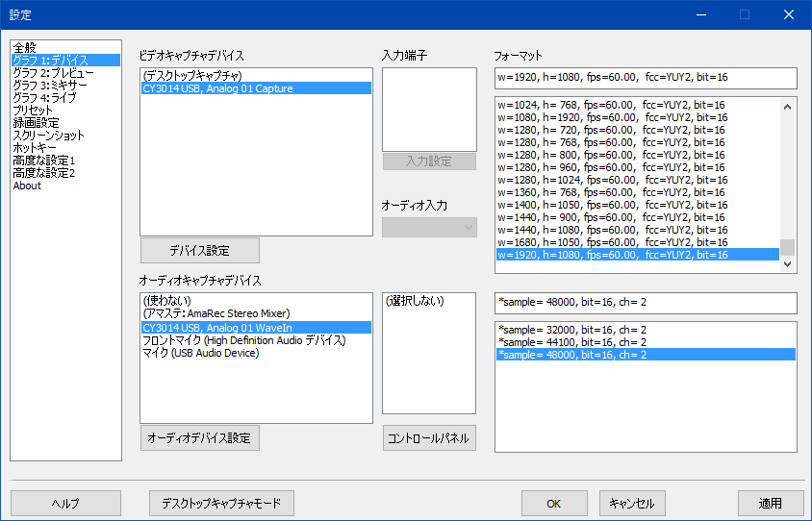This screenshot has width=812, height=521.
Task: Click format list scroll down arrow
Action: (787, 263)
